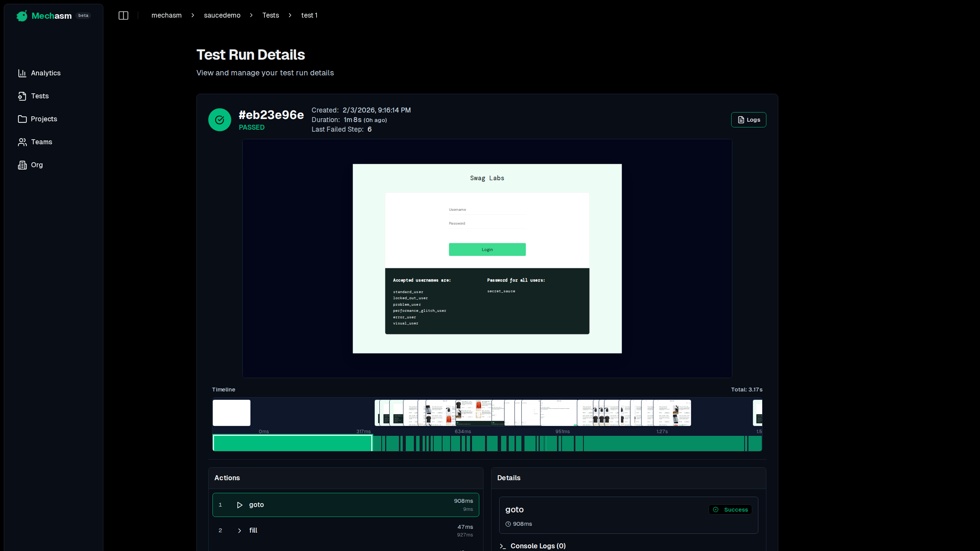Click the saucedemo breadcrumb link
The width and height of the screenshot is (980, 551).
point(222,15)
